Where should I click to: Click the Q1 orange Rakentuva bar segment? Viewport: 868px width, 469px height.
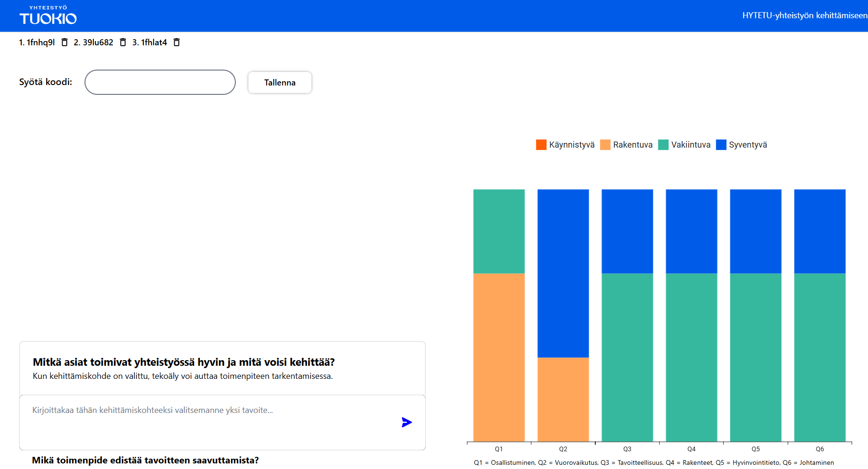pyautogui.click(x=499, y=357)
